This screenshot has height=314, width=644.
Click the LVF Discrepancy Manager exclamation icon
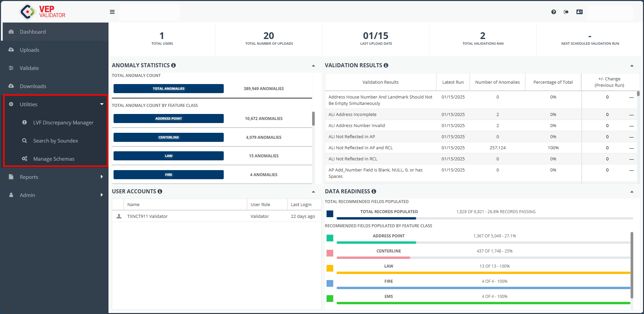pos(25,122)
